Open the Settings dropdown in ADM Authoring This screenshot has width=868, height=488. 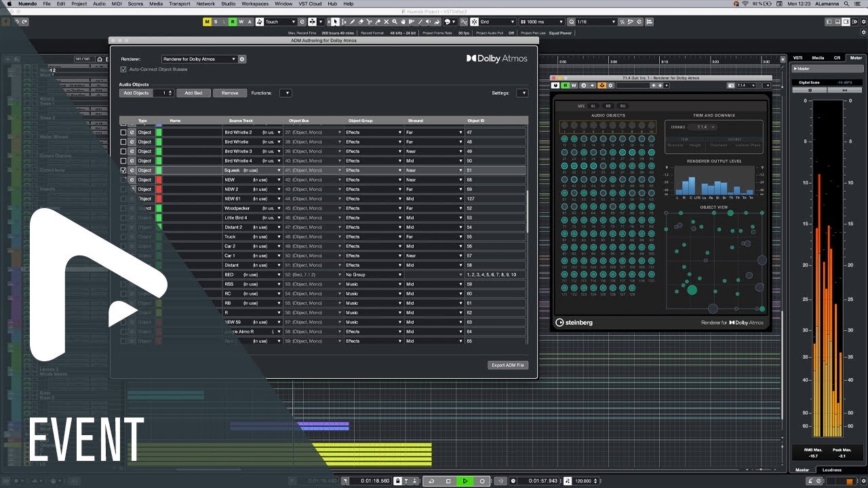(x=521, y=93)
